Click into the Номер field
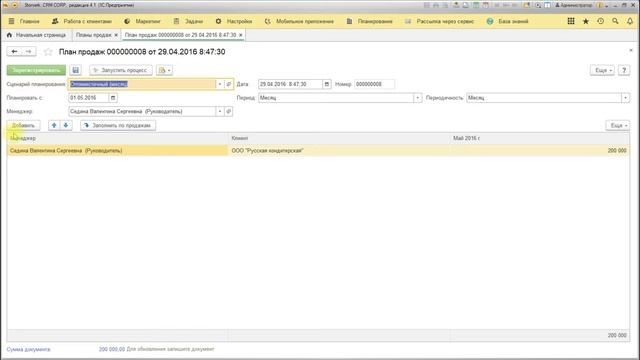This screenshot has width=640, height=360. pos(374,84)
